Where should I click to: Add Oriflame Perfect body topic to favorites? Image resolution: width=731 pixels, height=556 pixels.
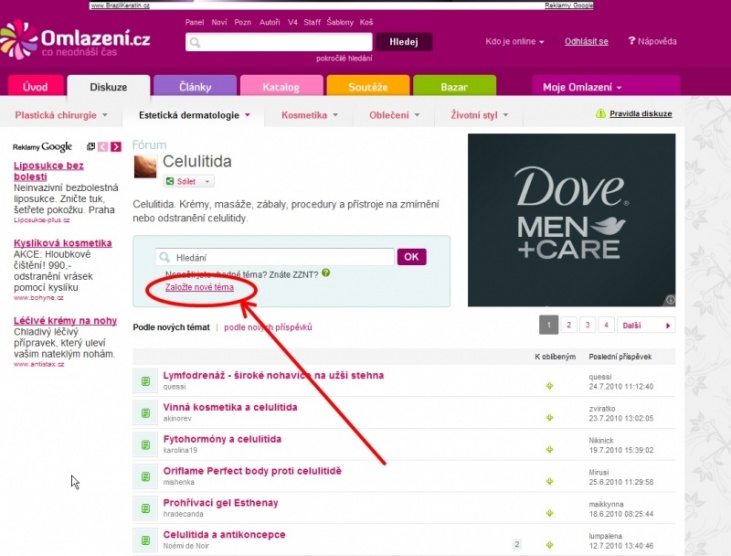(x=549, y=476)
